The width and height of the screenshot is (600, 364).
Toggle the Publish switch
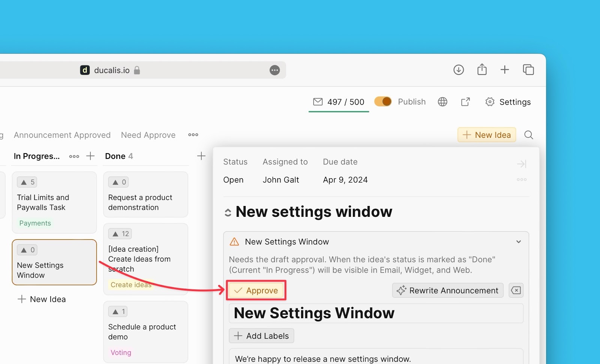click(x=383, y=102)
